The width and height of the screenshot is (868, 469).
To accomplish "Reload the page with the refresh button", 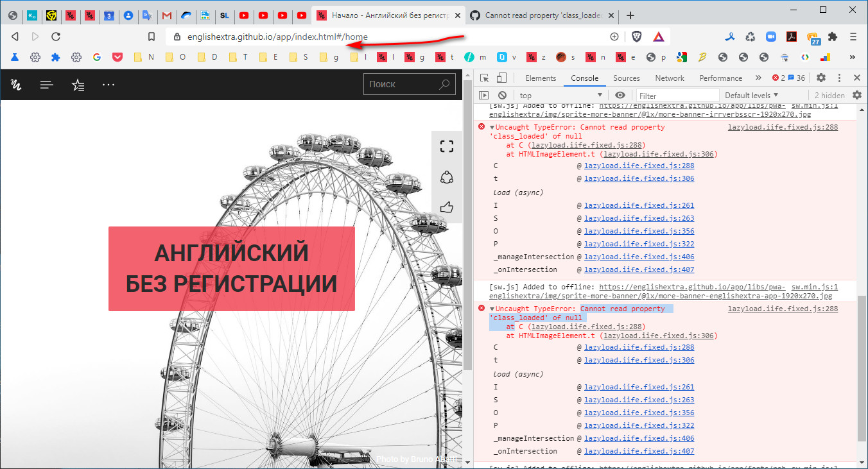I will [x=56, y=37].
